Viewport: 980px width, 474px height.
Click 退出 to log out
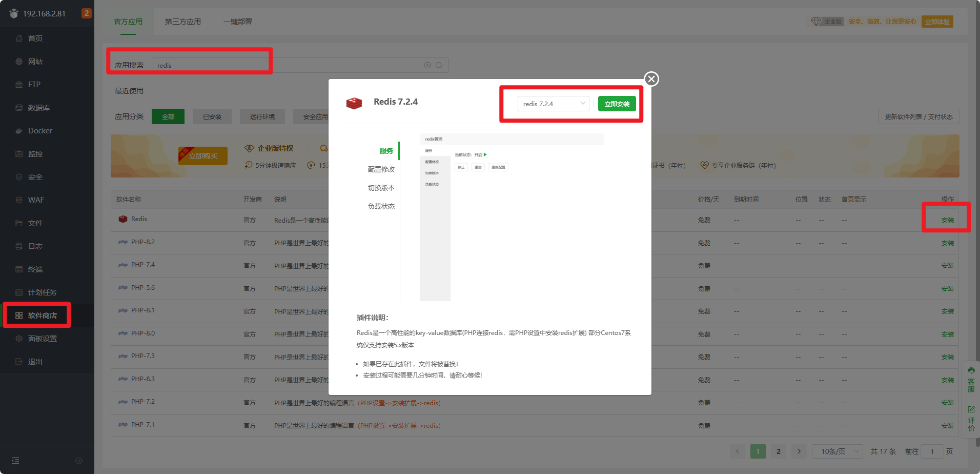point(35,362)
